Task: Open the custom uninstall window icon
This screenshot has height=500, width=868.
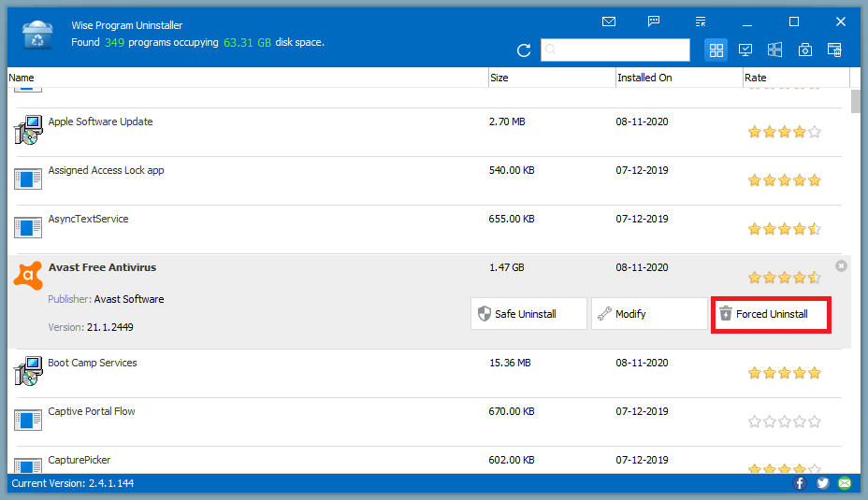Action: (x=834, y=50)
